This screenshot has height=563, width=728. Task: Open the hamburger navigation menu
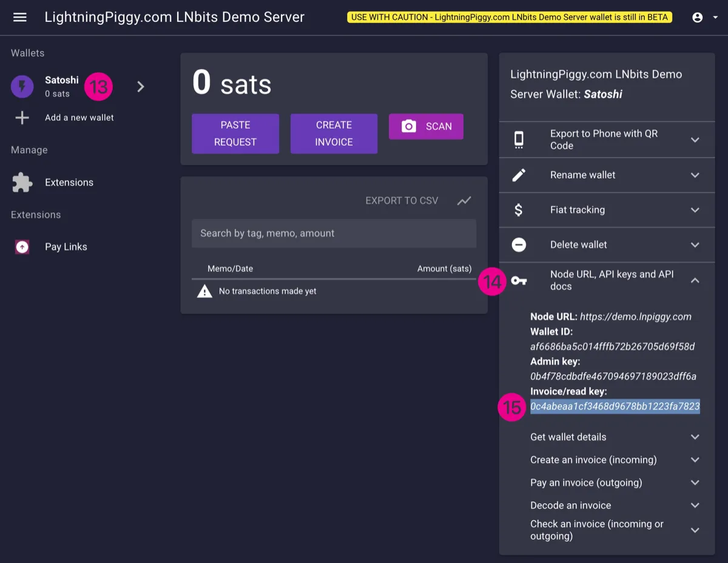coord(20,17)
